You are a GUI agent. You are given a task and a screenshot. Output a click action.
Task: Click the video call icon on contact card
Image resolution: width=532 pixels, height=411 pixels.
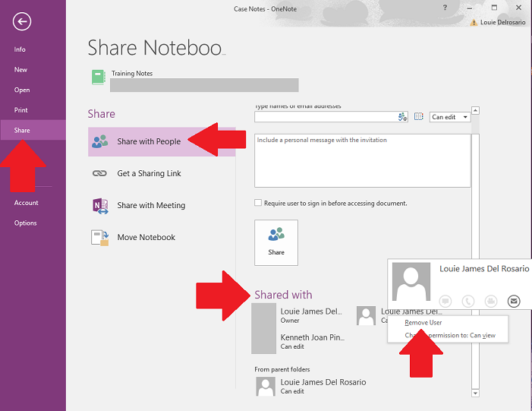click(x=491, y=301)
